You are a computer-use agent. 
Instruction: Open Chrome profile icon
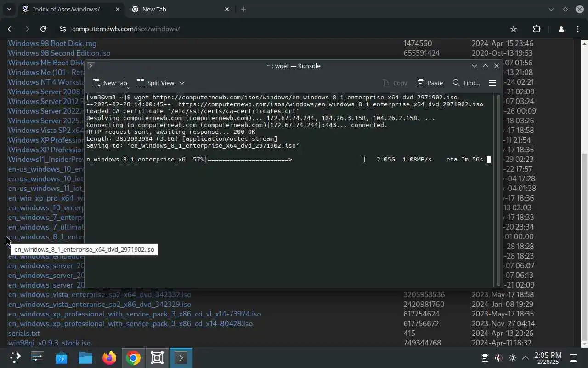click(561, 29)
